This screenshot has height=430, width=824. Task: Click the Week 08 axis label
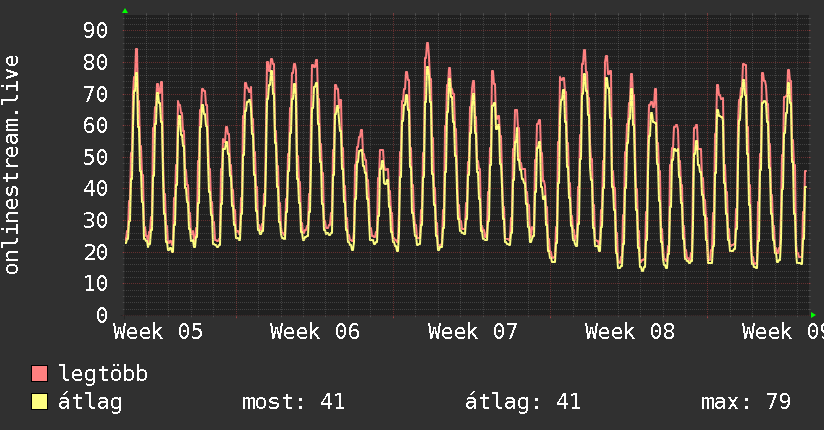tap(630, 332)
